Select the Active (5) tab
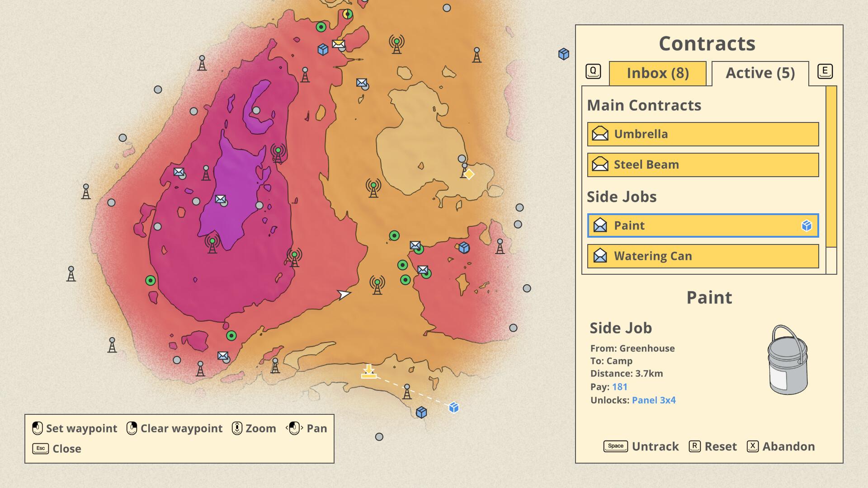 760,73
